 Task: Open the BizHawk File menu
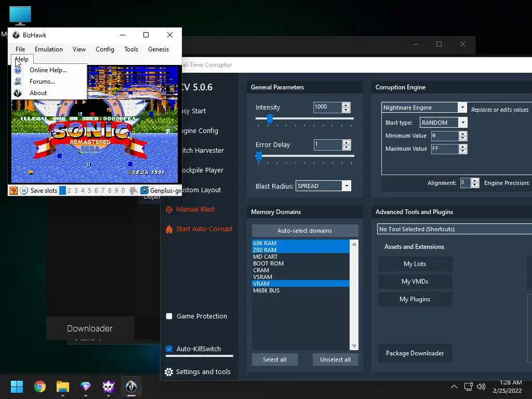(20, 49)
